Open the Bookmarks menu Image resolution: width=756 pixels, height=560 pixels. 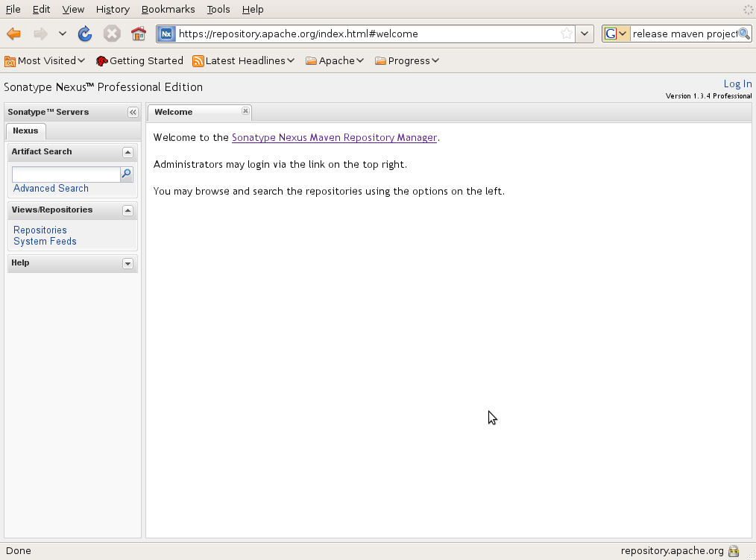(168, 9)
